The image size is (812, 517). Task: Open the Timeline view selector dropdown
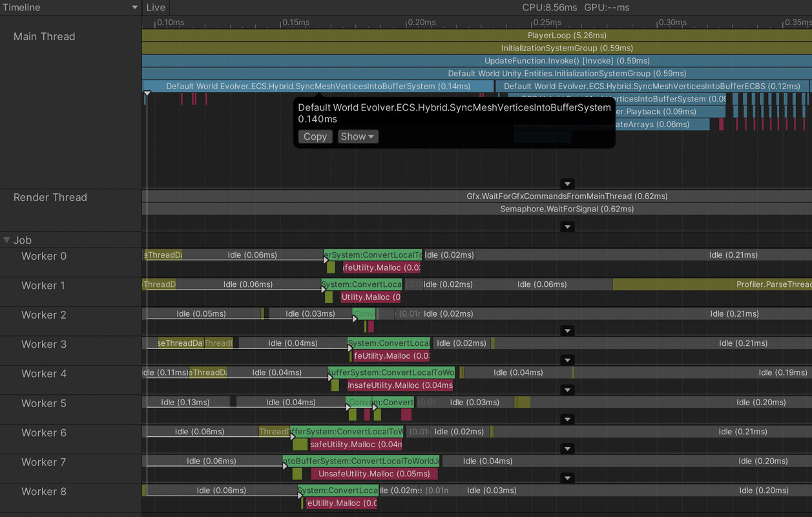134,8
